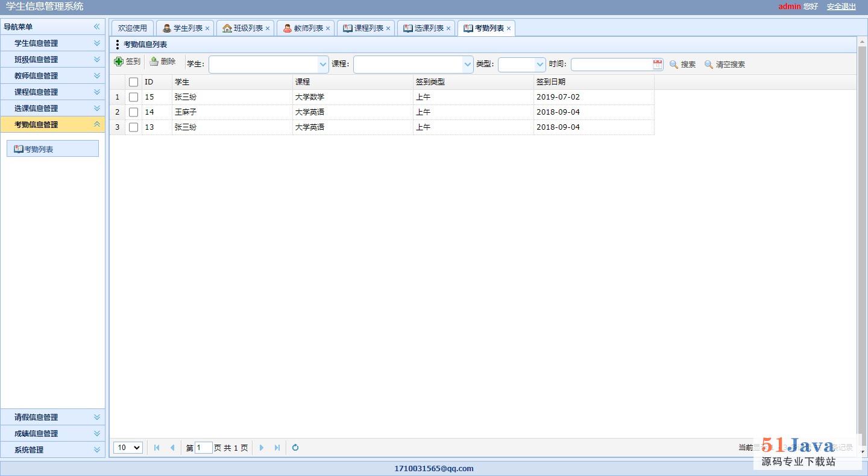Expand 选课信息管理 menu section

[x=52, y=108]
